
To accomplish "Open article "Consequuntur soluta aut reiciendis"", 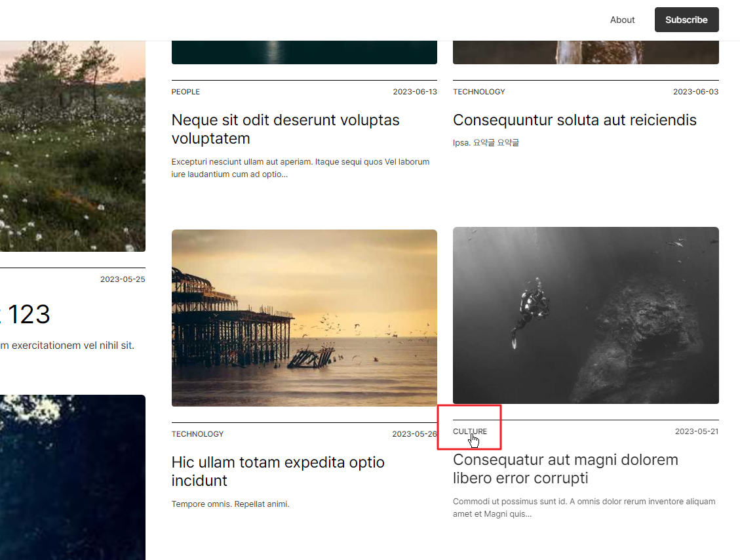I will click(x=574, y=120).
